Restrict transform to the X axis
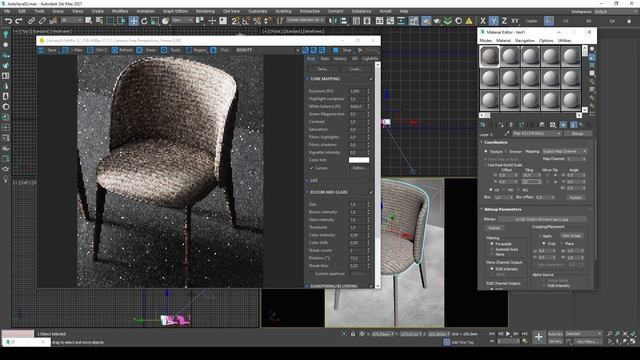The image size is (640, 360). click(x=483, y=21)
